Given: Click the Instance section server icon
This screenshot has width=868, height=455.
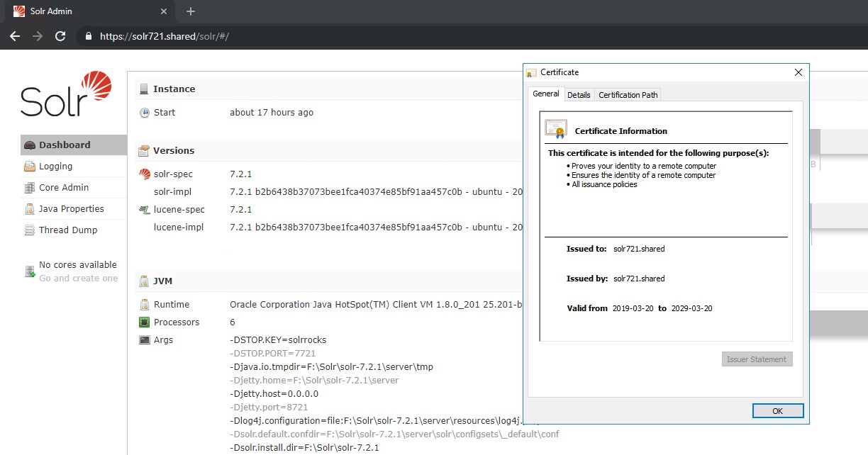Looking at the screenshot, I should (x=145, y=89).
